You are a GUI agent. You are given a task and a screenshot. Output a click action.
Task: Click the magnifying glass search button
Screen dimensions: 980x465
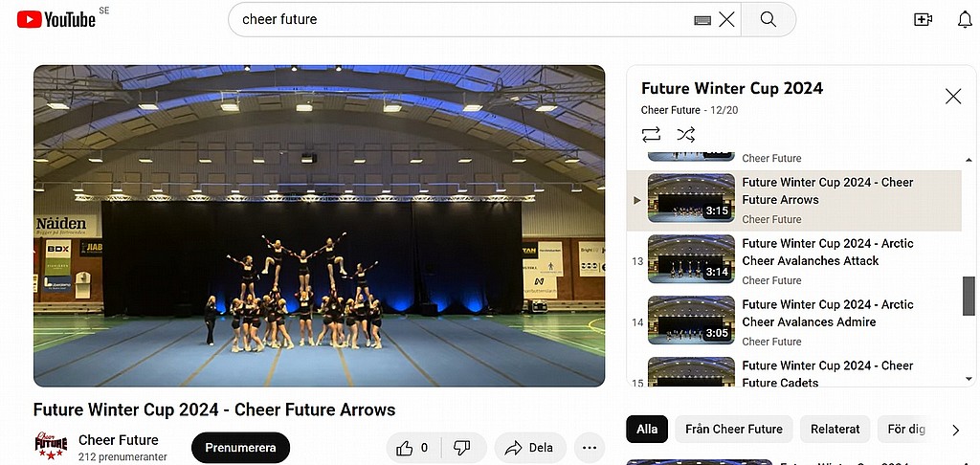pyautogui.click(x=768, y=19)
